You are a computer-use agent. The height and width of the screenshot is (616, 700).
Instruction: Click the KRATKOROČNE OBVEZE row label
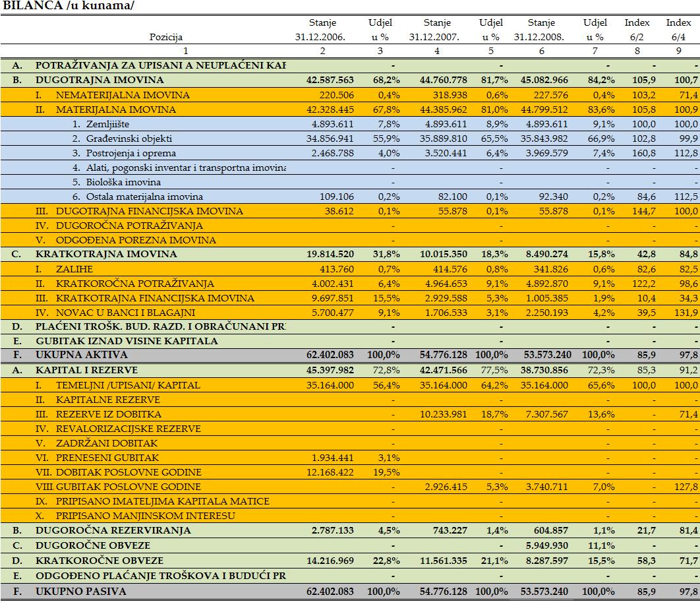click(x=99, y=560)
